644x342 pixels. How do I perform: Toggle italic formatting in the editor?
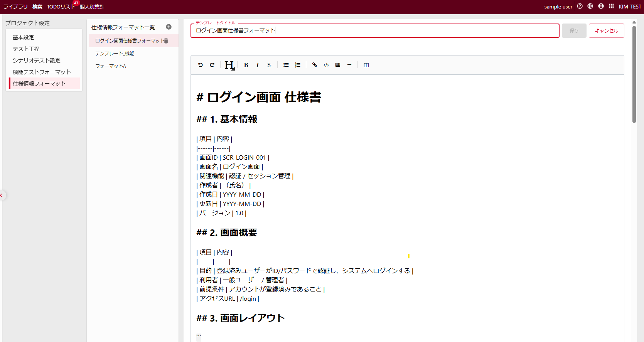[x=257, y=65]
